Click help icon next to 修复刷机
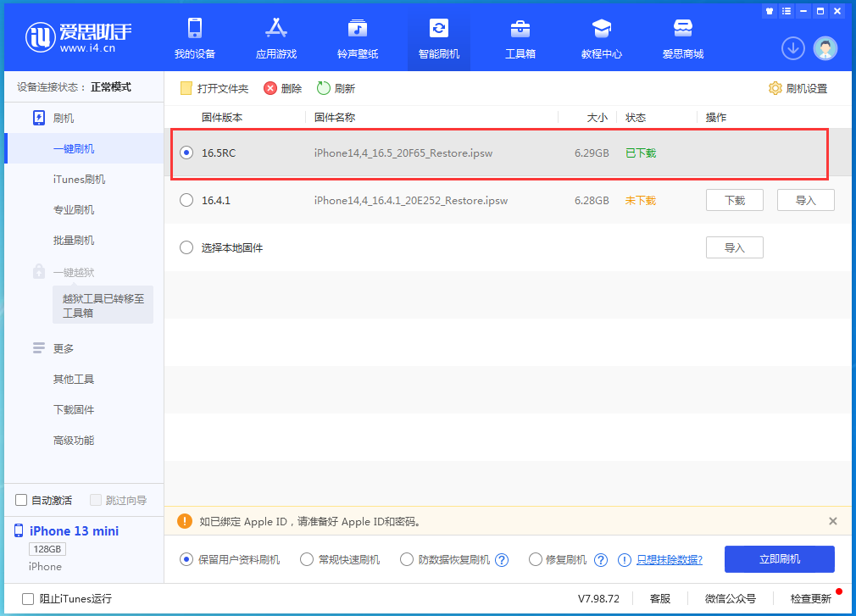This screenshot has width=856, height=616. point(601,560)
